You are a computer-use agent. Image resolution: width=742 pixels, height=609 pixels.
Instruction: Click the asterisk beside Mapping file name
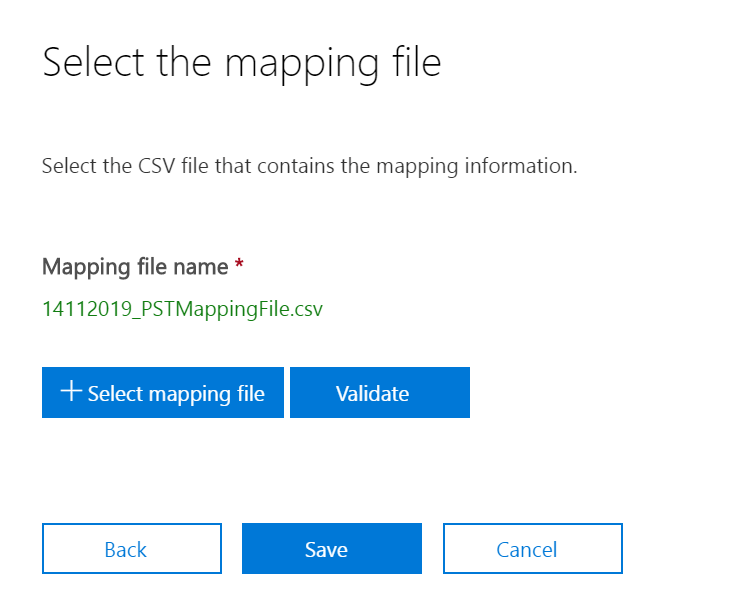click(x=239, y=266)
